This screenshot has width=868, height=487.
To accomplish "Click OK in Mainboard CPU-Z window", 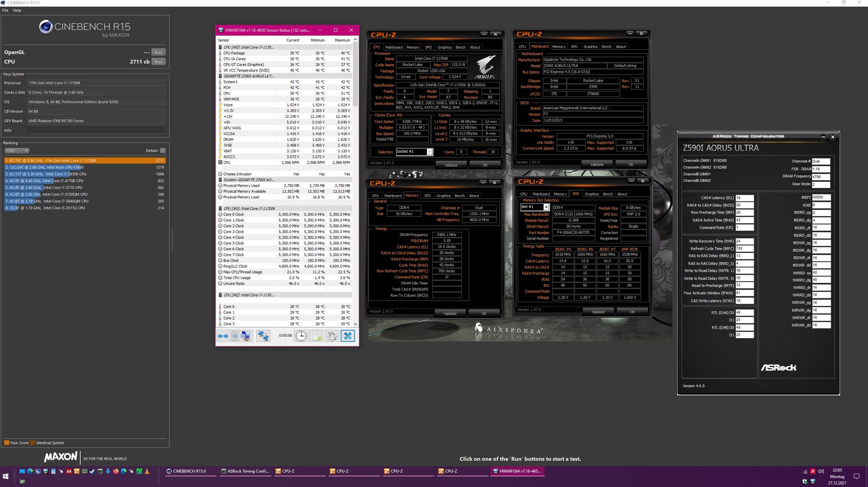I will 631,164.
